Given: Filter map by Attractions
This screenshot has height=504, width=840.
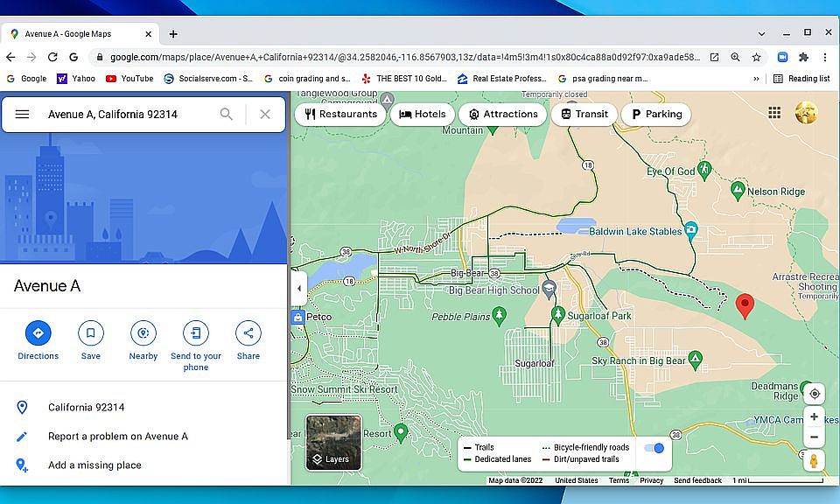Looking at the screenshot, I should click(x=502, y=114).
